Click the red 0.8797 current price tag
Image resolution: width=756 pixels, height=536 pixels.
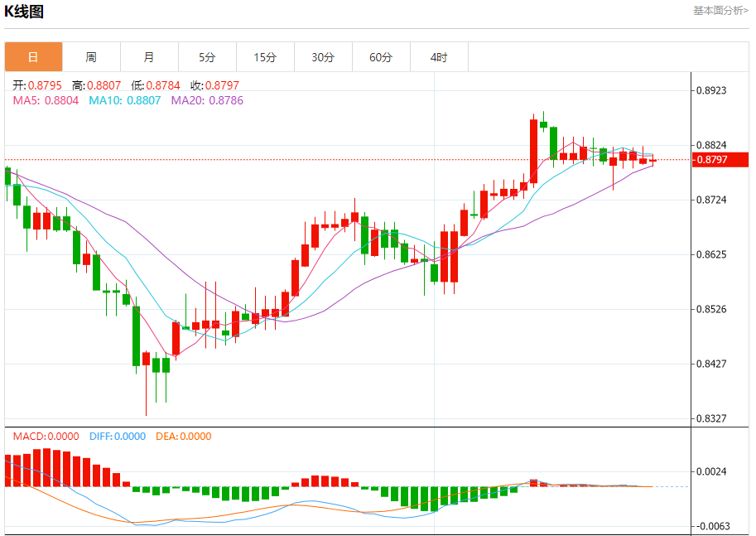point(720,160)
